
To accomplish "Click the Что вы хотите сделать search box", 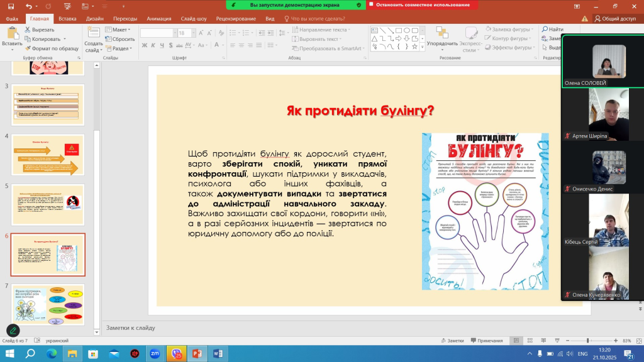I will point(314,18).
